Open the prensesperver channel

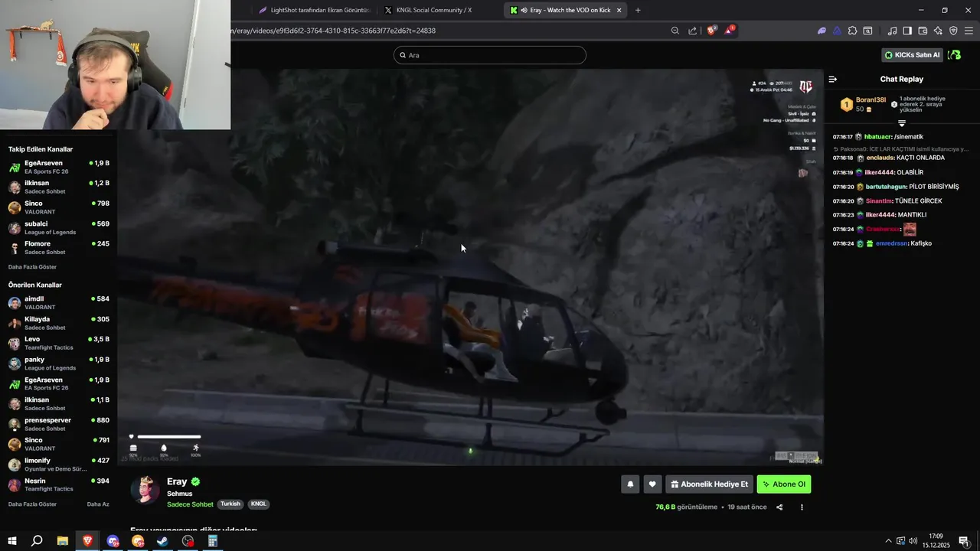(59, 424)
